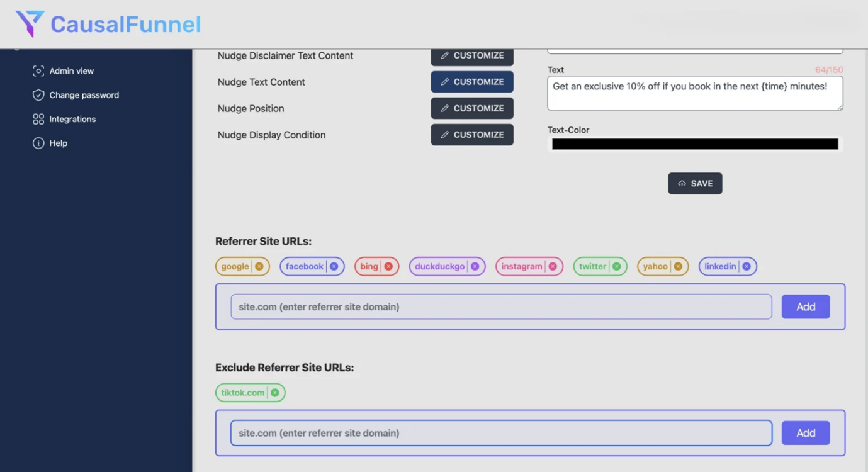Remove the tiktok.com excluded tag
Screen dimensions: 868x472
pyautogui.click(x=275, y=393)
